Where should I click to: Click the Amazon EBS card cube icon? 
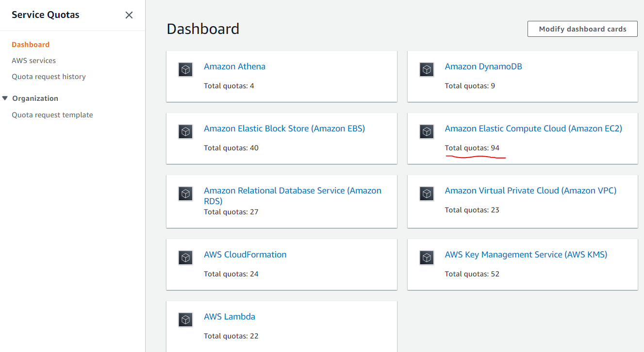coord(186,131)
